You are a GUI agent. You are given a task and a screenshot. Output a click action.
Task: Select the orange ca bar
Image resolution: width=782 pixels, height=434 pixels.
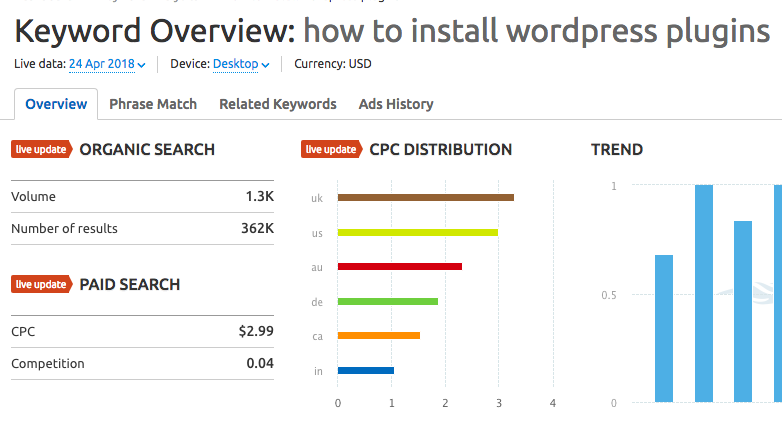coord(379,336)
